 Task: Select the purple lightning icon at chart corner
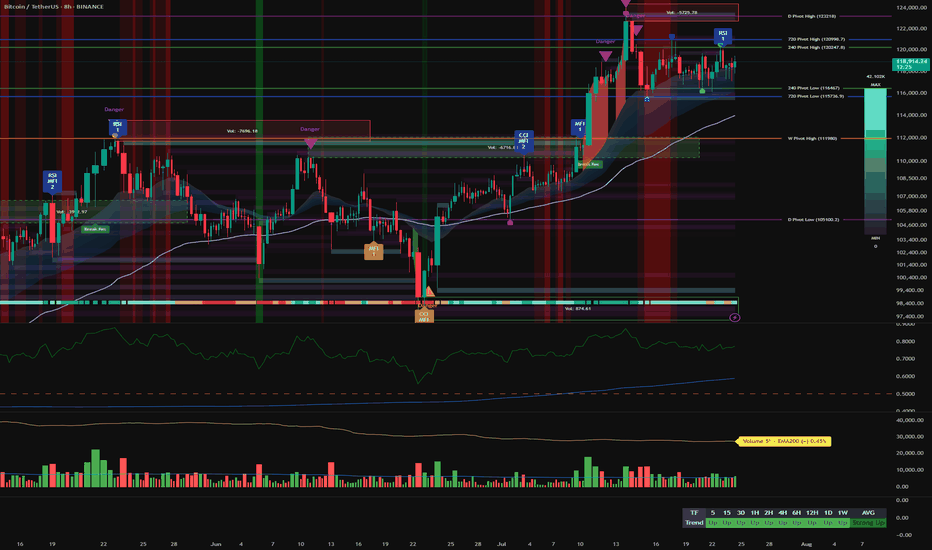(735, 318)
